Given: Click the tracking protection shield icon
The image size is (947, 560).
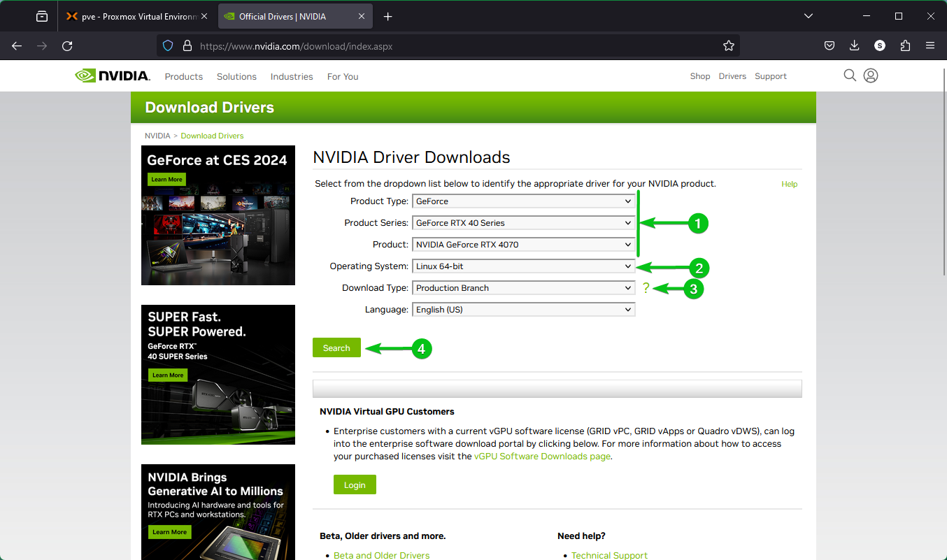Looking at the screenshot, I should click(168, 45).
